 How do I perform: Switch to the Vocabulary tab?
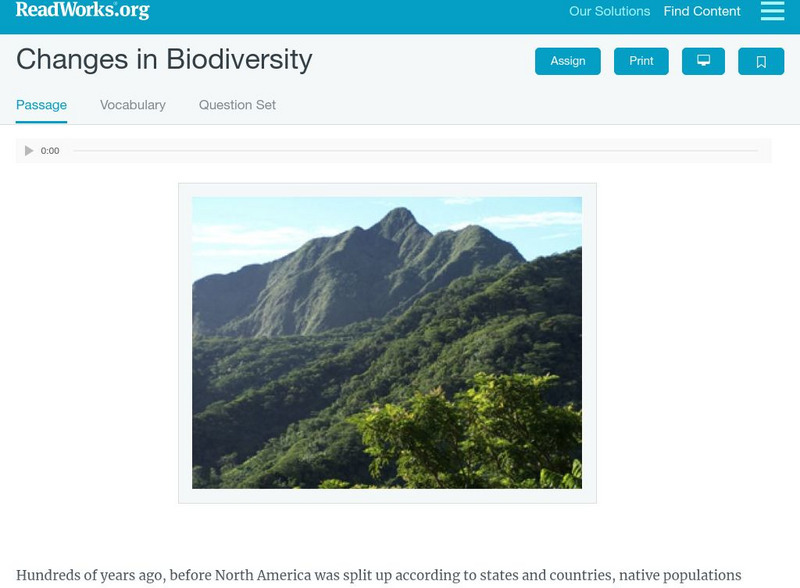133,105
